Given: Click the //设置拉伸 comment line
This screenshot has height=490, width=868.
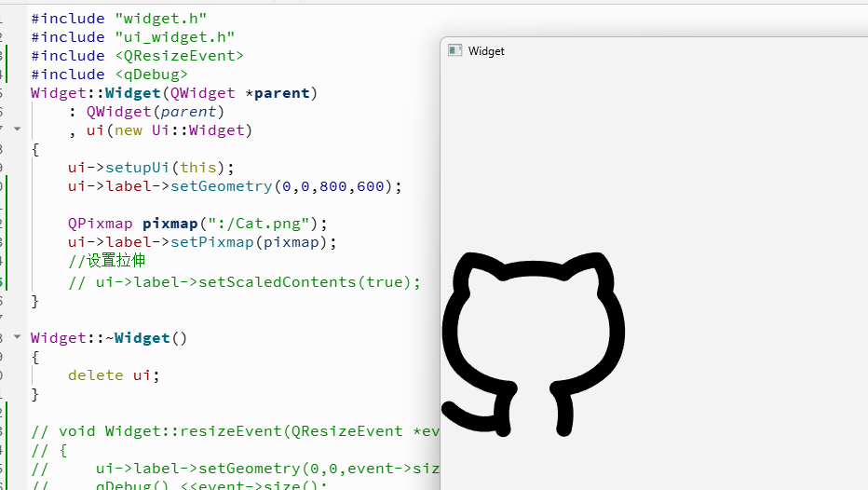Looking at the screenshot, I should point(107,261).
